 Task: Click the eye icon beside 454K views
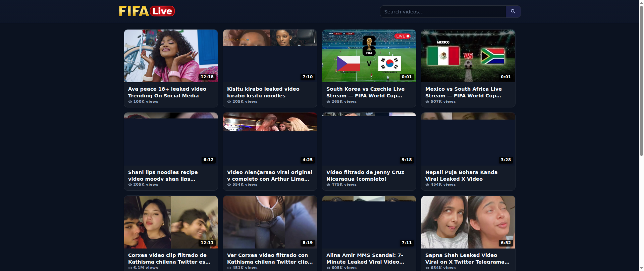[427, 185]
